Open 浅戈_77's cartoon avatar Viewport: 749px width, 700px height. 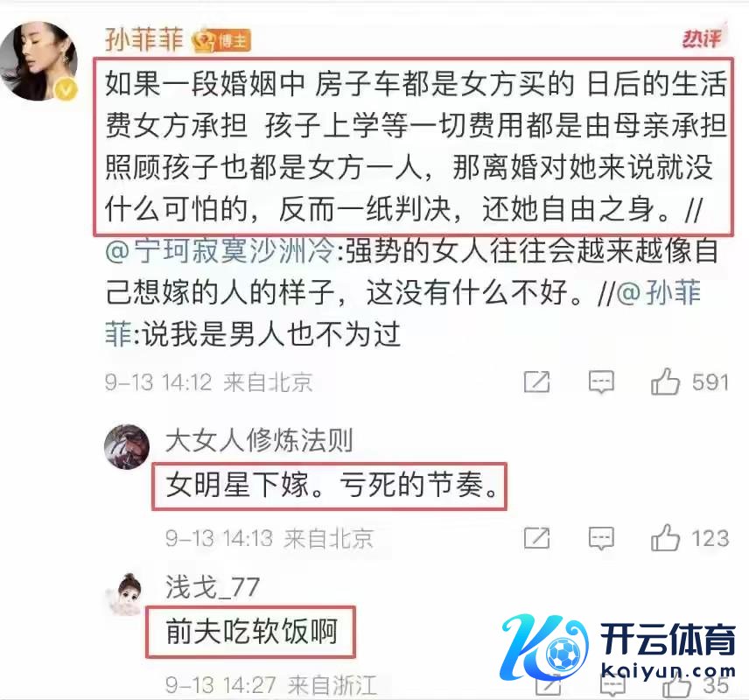125,594
